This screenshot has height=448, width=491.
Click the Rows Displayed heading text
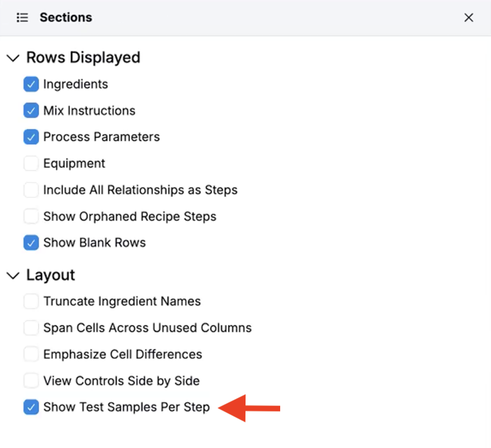coord(83,58)
